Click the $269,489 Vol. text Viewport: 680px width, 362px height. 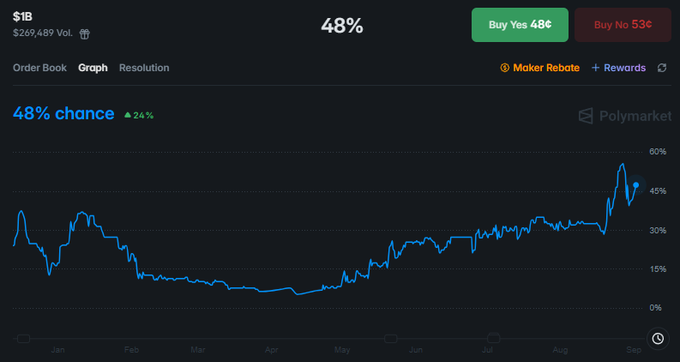[42, 33]
